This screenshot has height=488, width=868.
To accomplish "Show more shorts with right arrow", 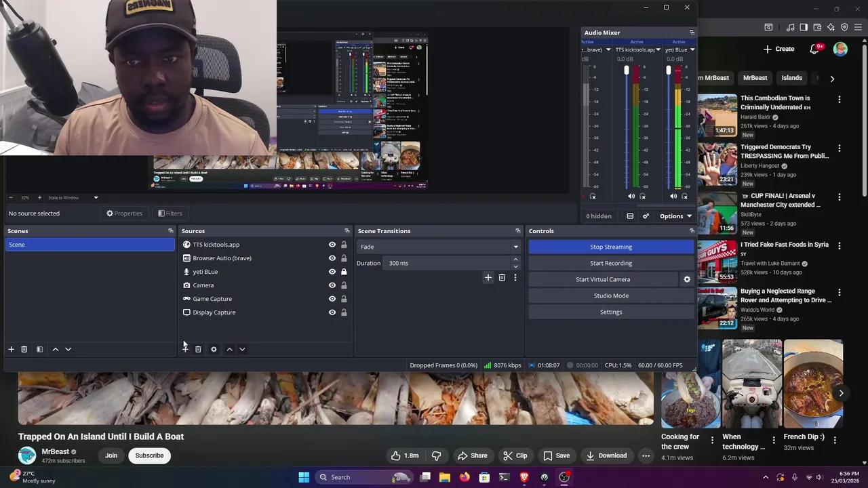I will [841, 393].
